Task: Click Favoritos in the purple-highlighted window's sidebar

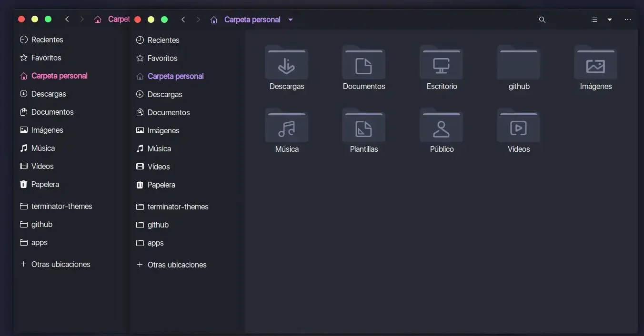Action: (162, 58)
